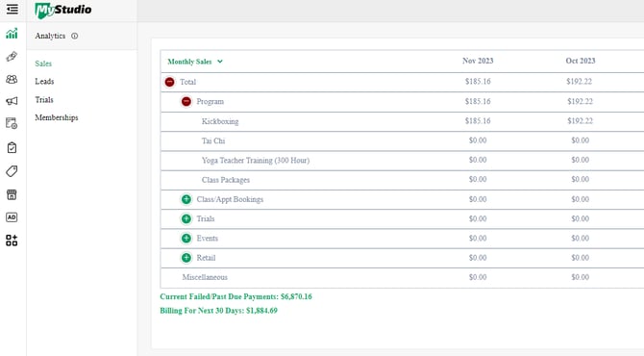The width and height of the screenshot is (644, 356).
Task: Click Events' Oct 2023 value $0.00
Action: click(x=580, y=238)
